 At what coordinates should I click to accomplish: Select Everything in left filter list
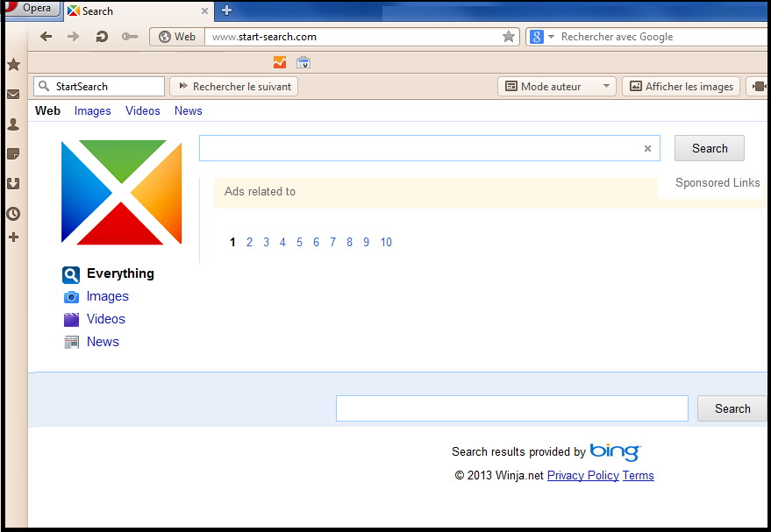(x=120, y=273)
